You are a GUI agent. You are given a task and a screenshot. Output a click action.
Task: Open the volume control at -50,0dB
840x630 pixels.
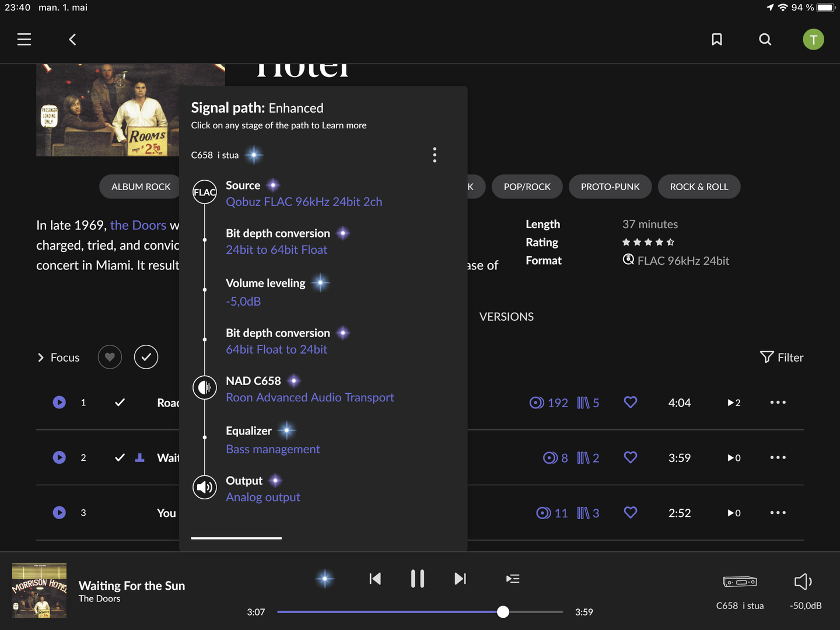click(x=805, y=591)
